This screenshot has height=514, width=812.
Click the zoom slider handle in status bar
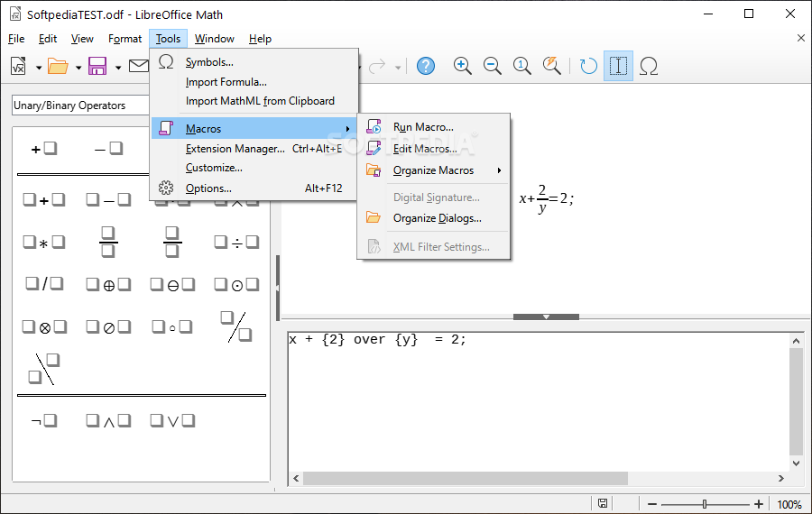(705, 504)
